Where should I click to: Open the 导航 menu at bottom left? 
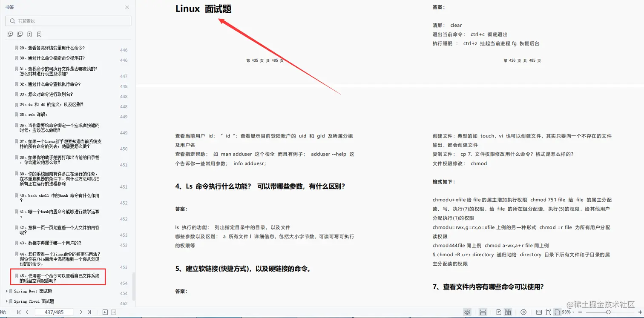tap(3, 312)
